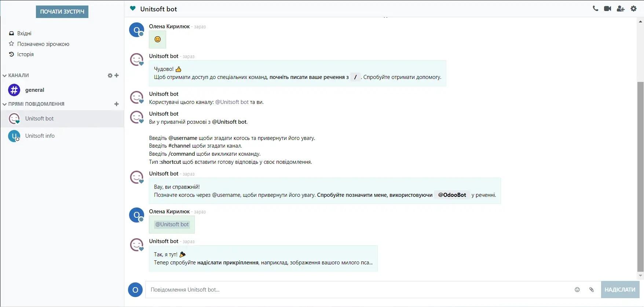
Task: Add a participant to the conversation
Action: pyautogui.click(x=621, y=8)
